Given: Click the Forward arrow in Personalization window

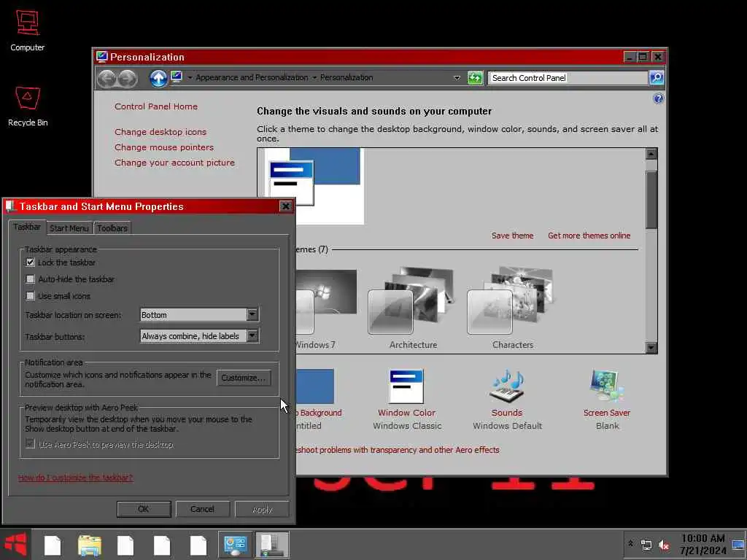Looking at the screenshot, I should pos(127,78).
